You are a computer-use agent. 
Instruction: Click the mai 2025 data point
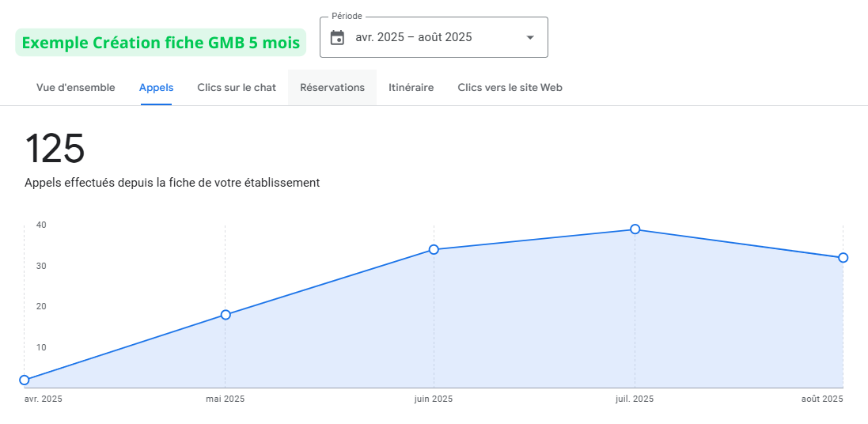click(x=226, y=315)
